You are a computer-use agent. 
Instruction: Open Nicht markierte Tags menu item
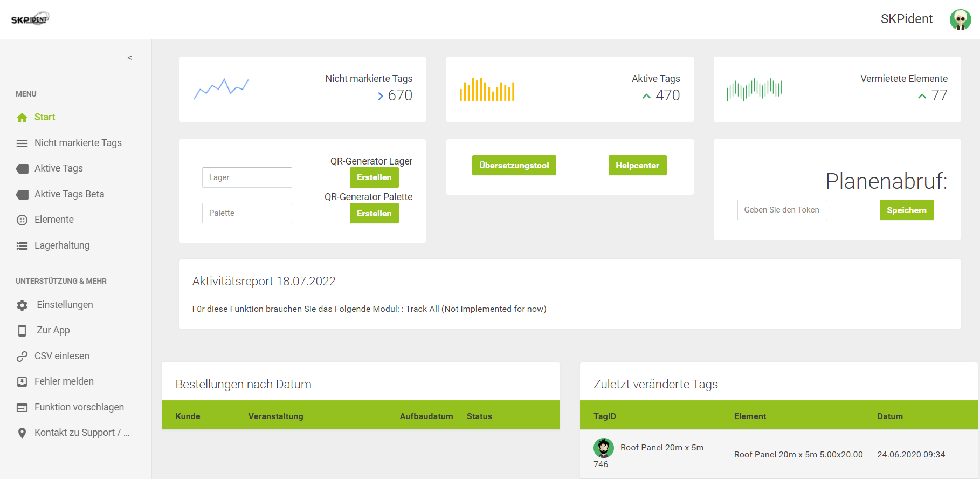point(78,143)
